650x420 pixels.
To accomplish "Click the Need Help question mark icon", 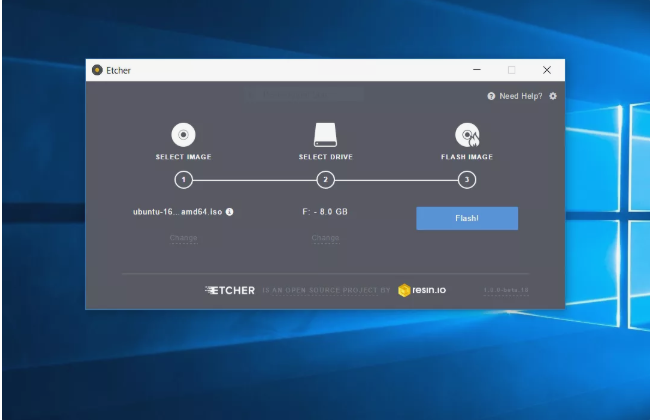I will (x=491, y=96).
